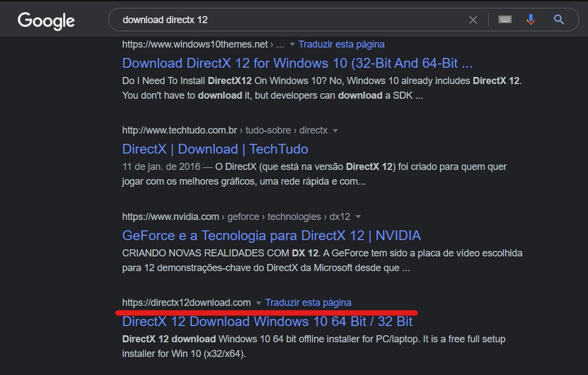Start voice search with microphone icon
Image resolution: width=588 pixels, height=375 pixels.
(x=531, y=20)
